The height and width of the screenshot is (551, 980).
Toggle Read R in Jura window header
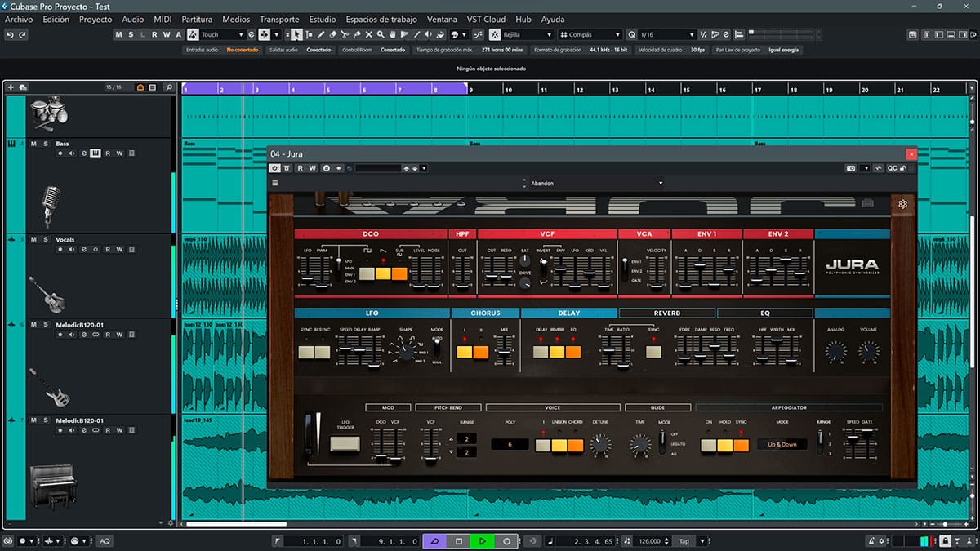[301, 168]
